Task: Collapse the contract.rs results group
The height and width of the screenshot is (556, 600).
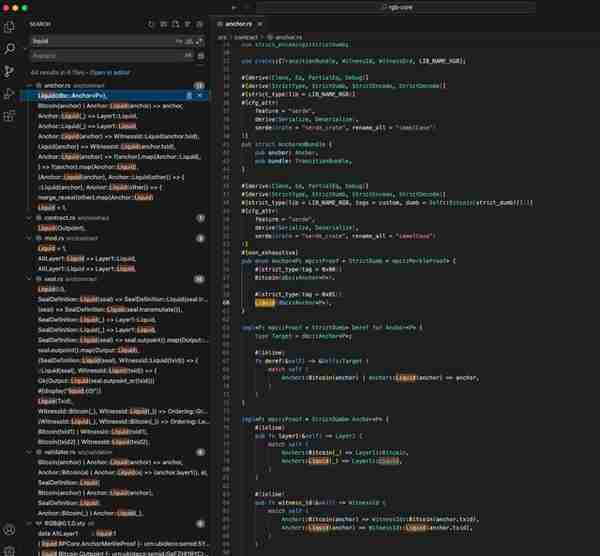Action: tap(29, 218)
